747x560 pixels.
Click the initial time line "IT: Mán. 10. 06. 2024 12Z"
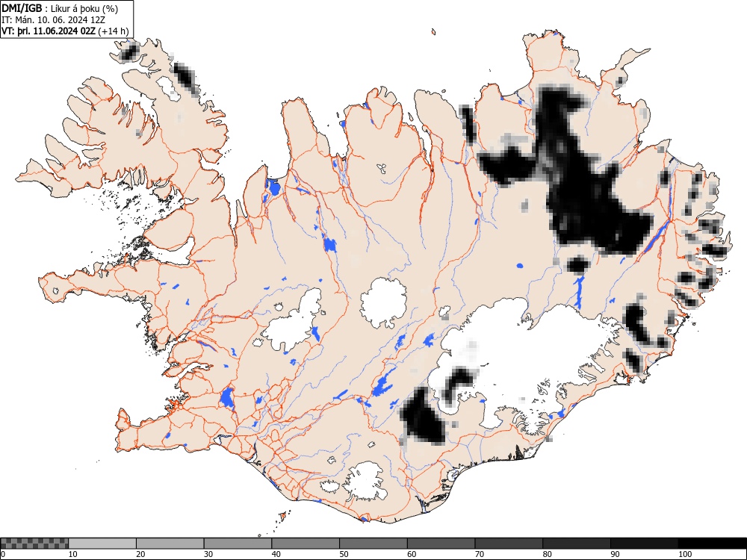[53, 20]
